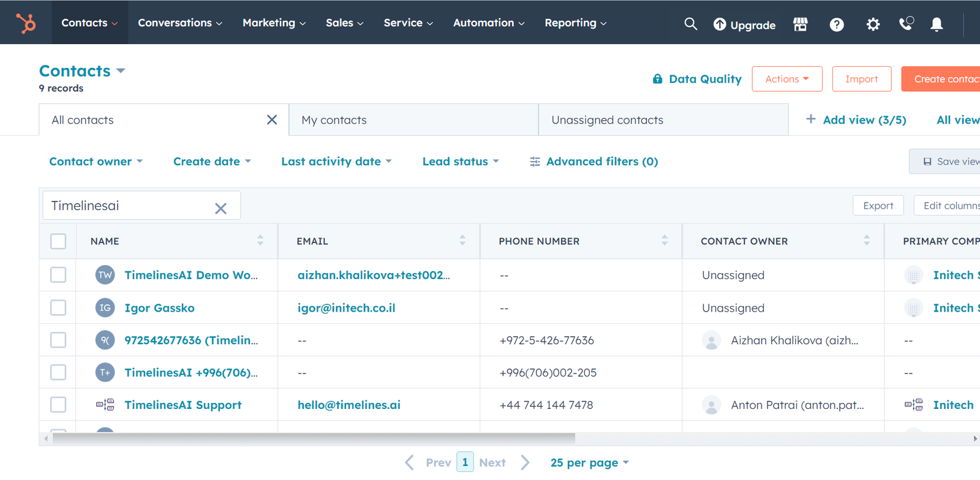Click the TW avatar for TimelinesAI Demo
This screenshot has height=480, width=980.
click(x=105, y=275)
